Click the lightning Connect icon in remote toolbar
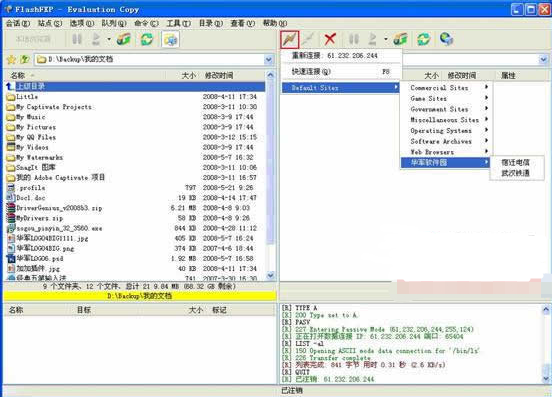 290,39
